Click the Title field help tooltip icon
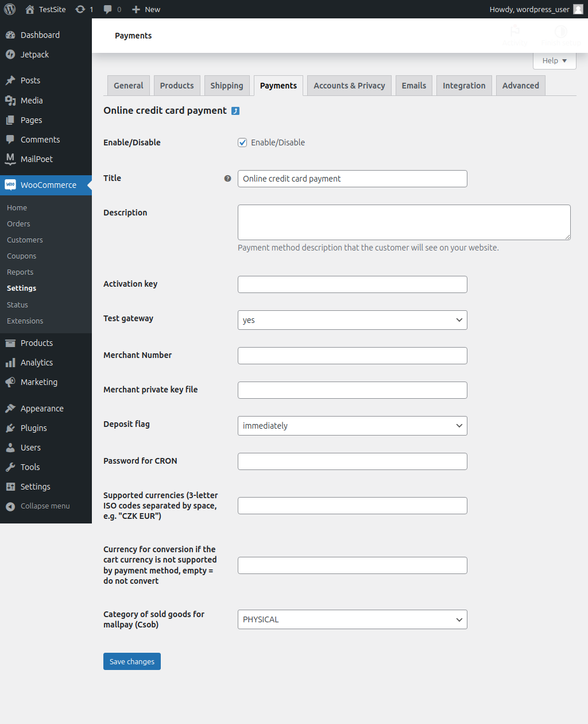 point(227,179)
